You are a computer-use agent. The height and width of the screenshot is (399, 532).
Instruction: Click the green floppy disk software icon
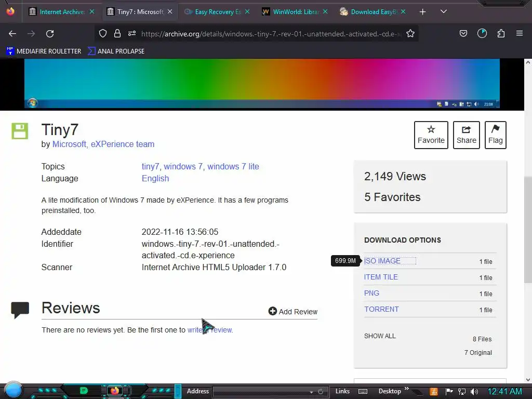[20, 131]
